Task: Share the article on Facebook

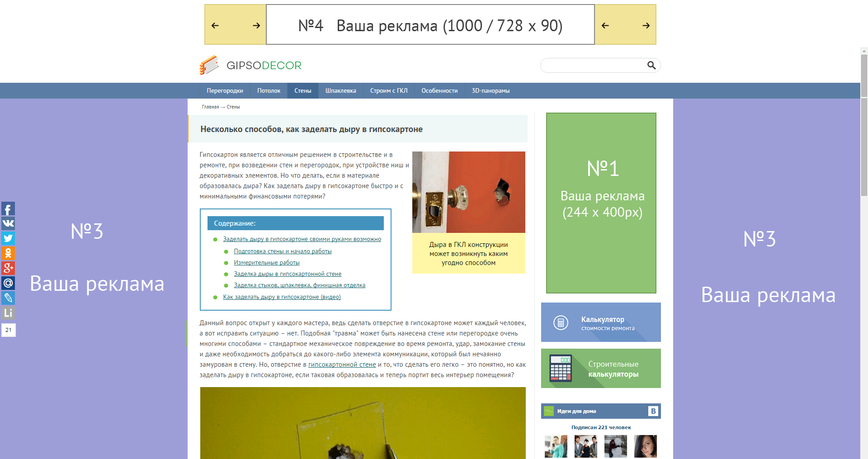Action: [x=8, y=209]
